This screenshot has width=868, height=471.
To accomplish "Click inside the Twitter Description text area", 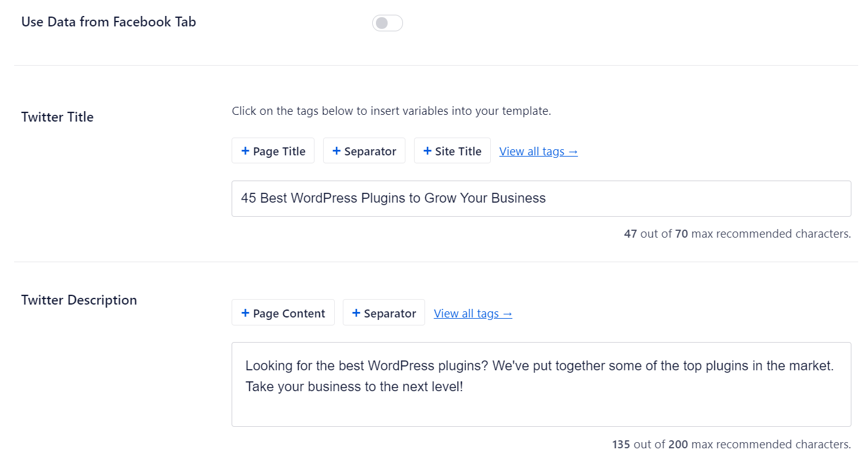I will pos(541,384).
